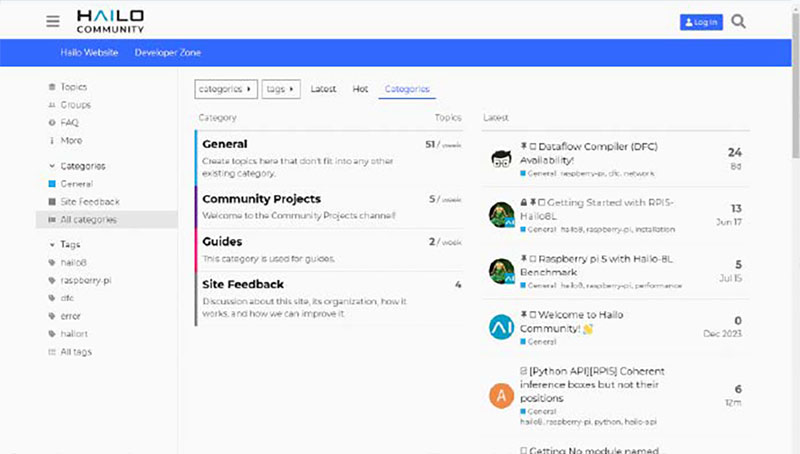Open Dataflow Compiler (DFC) Availability topic
Screen dimensions: 800x454
point(589,153)
